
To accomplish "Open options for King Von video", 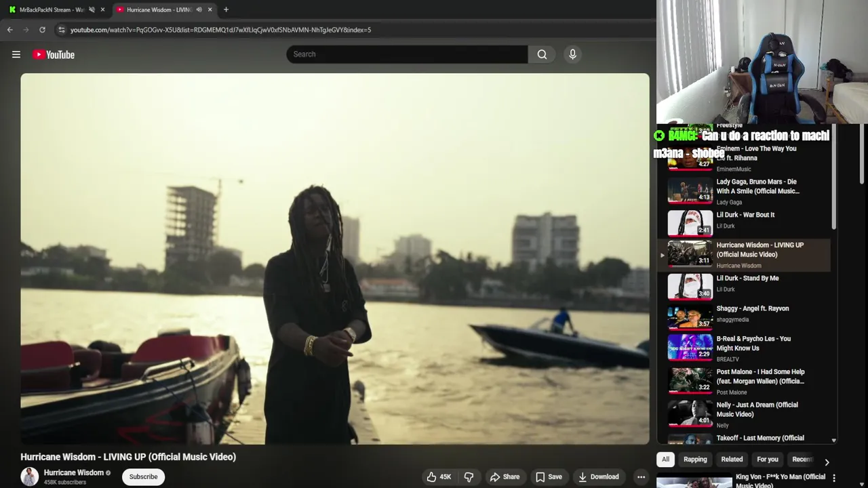I will (x=833, y=478).
